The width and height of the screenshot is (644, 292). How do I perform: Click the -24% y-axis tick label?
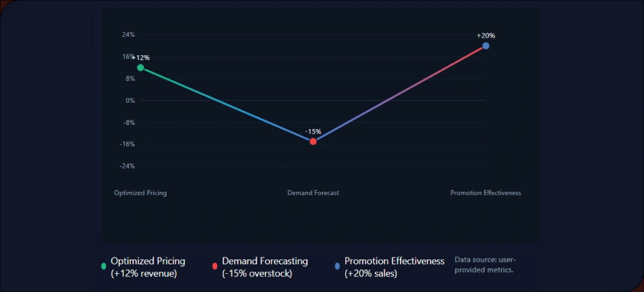click(x=127, y=166)
